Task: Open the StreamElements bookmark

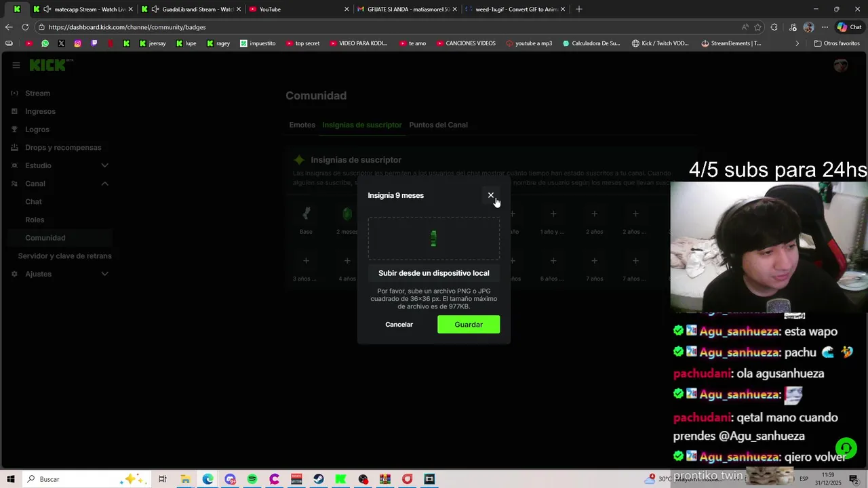Action: (x=731, y=43)
